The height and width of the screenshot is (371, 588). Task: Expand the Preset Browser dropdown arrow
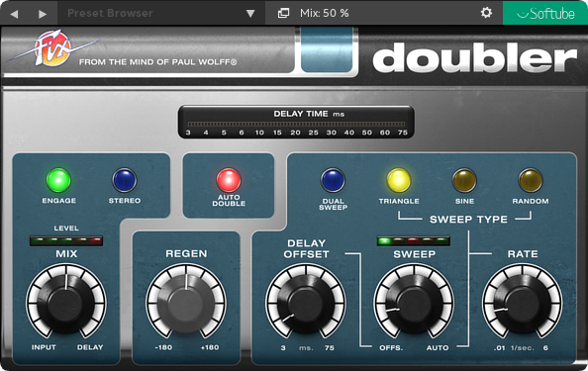point(250,14)
